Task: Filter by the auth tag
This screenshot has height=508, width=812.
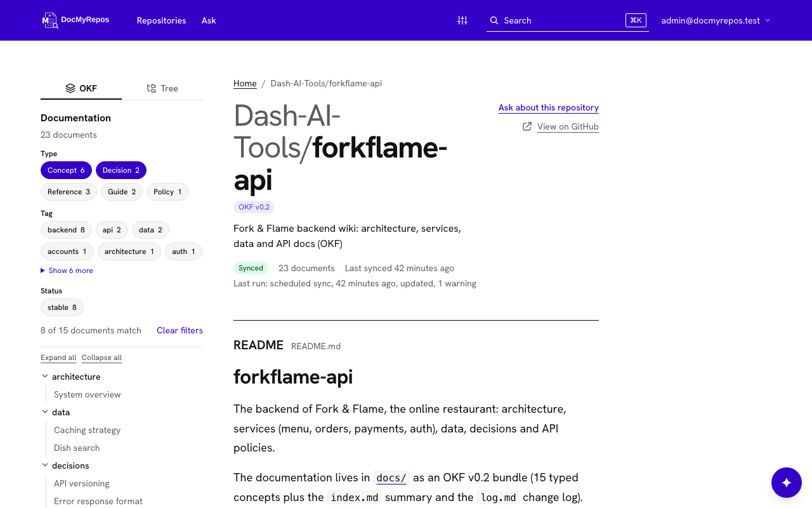Action: pos(183,251)
